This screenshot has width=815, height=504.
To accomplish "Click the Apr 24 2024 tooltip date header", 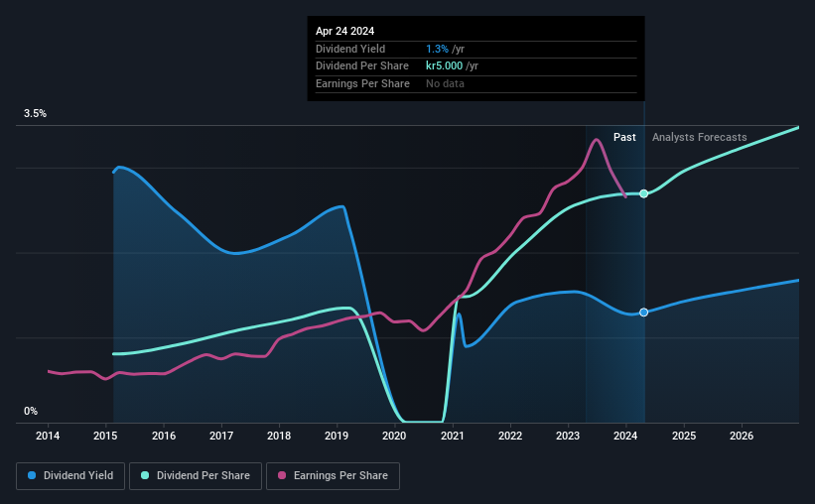I will coord(344,31).
